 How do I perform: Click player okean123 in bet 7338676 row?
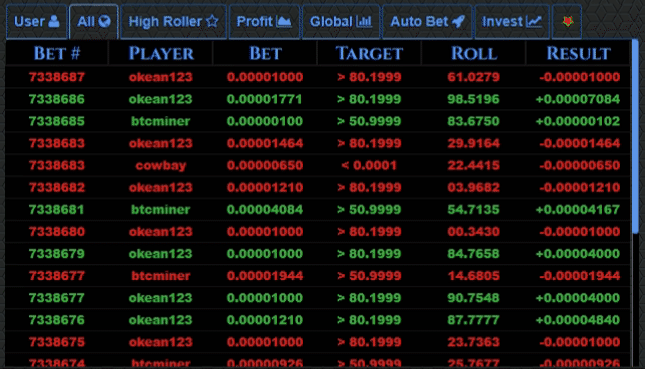[x=161, y=320]
